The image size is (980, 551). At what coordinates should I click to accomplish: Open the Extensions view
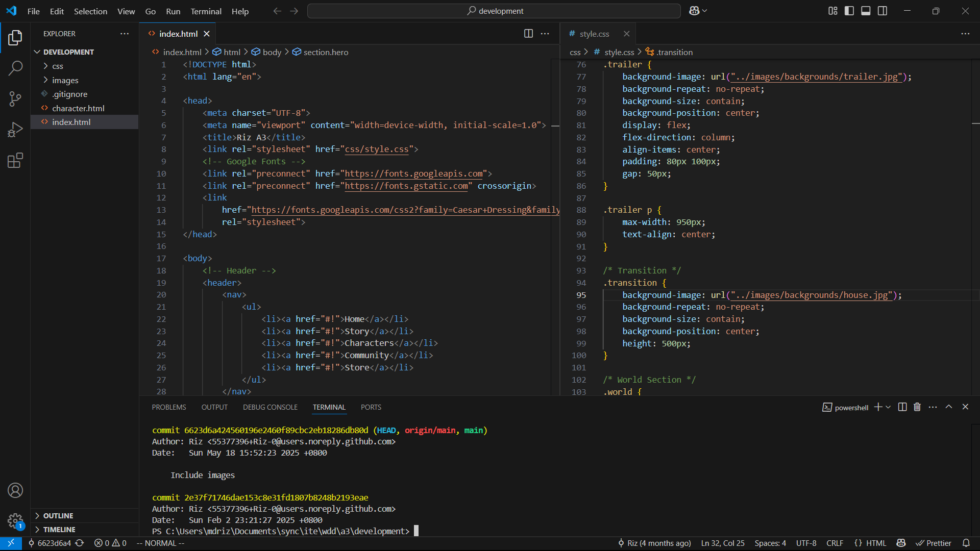pos(15,160)
